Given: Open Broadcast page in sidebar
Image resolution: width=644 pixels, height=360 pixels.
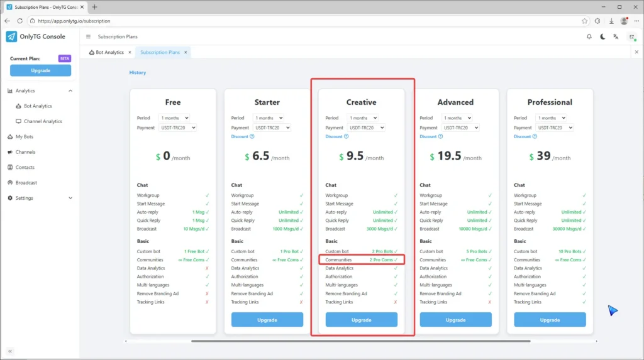Looking at the screenshot, I should coord(26,183).
